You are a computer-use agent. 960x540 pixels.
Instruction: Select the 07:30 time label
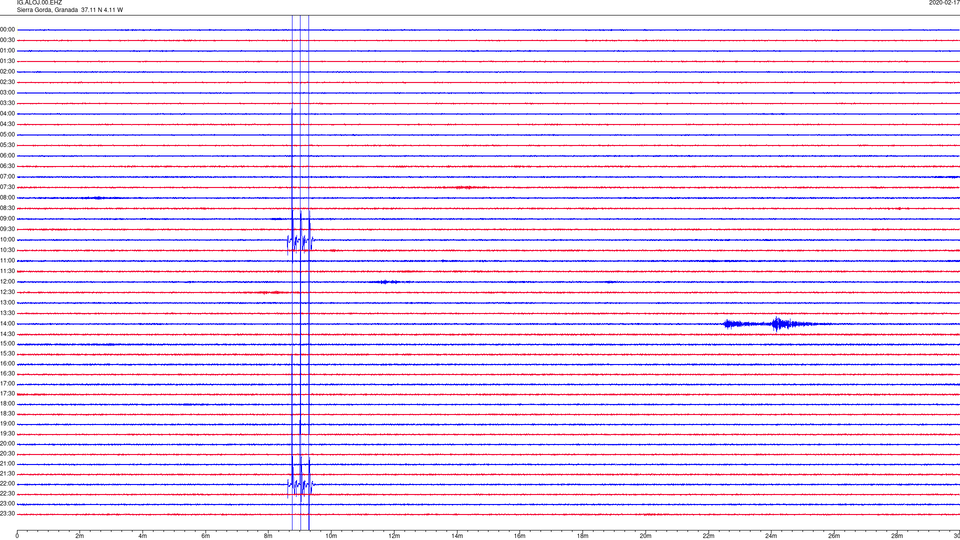tap(7, 187)
